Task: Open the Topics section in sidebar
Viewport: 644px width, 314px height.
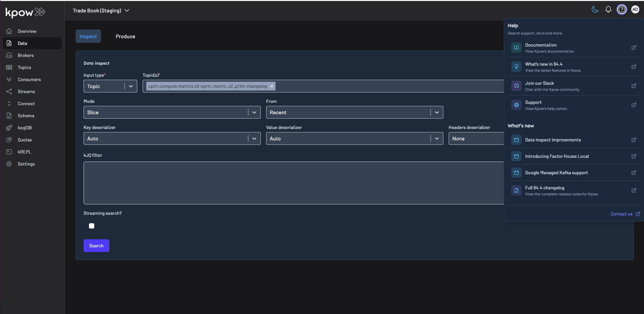Action: pos(23,67)
